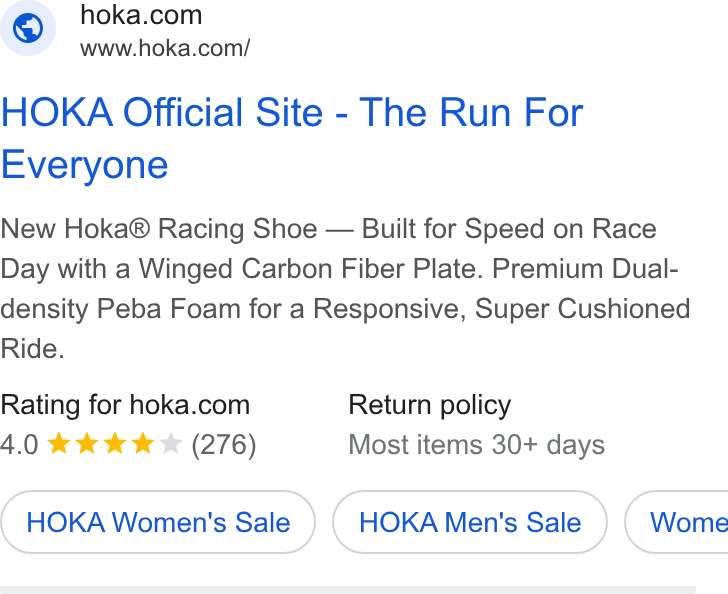Click the Return policy heading
Viewport: 728px width, 594px height.
[x=429, y=405]
